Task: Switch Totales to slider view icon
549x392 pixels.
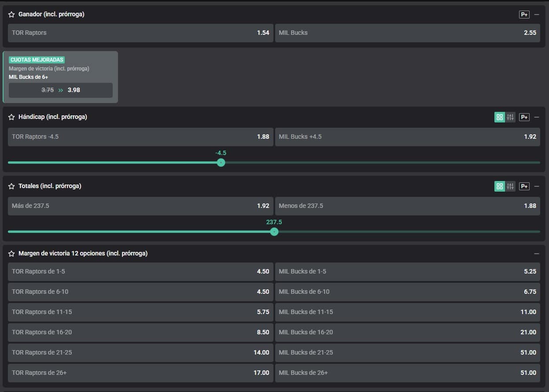Action: tap(510, 186)
